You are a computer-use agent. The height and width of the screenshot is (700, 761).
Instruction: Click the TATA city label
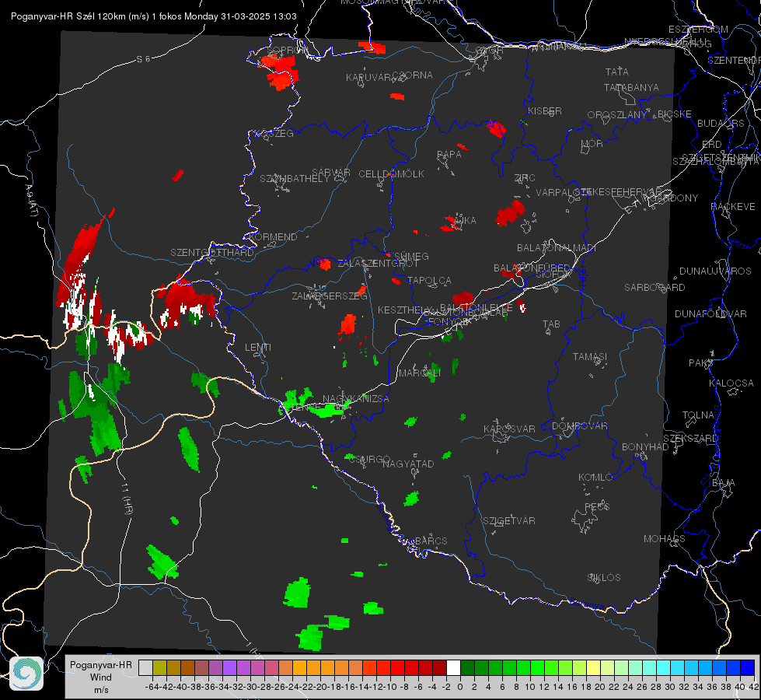617,72
